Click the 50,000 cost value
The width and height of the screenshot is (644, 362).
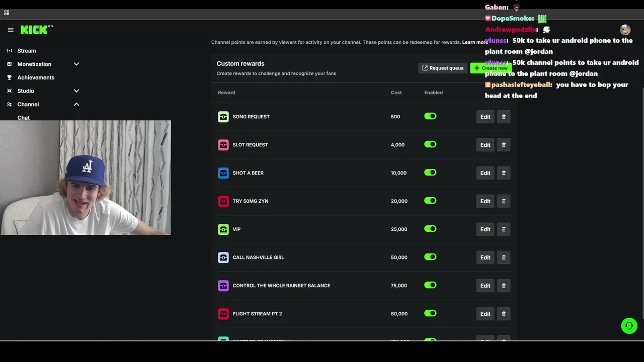tap(399, 257)
